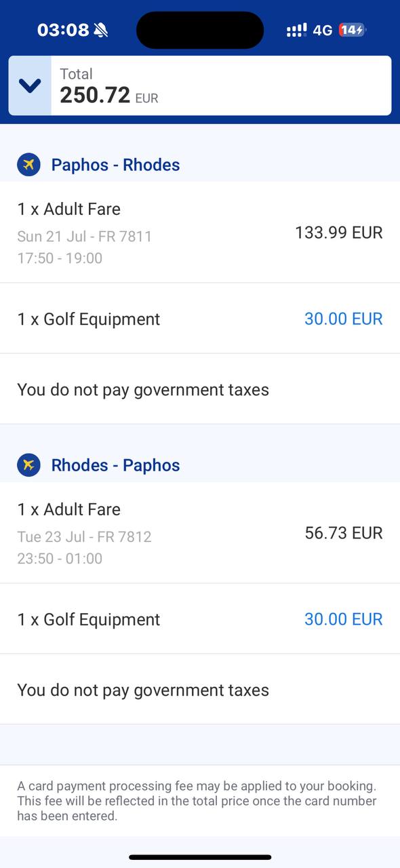400x868 pixels.
Task: Tap the 30.00 EUR outbound golf equipment price
Action: click(x=344, y=319)
